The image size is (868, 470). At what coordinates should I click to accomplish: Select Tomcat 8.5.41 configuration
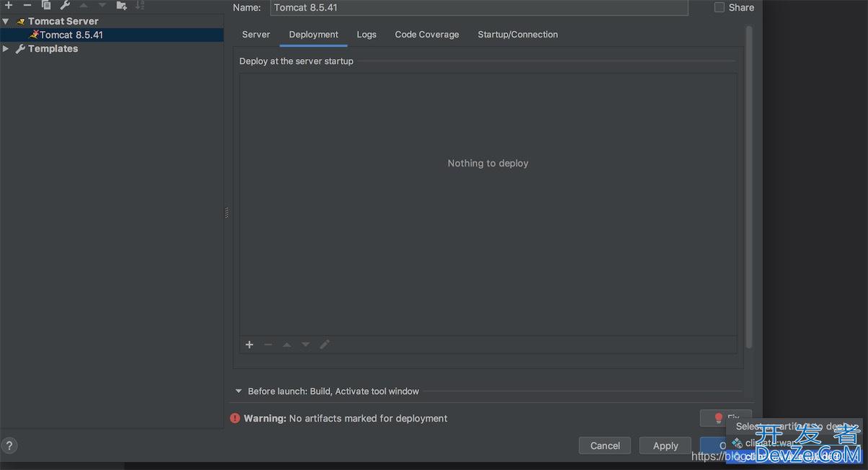pyautogui.click(x=112, y=35)
